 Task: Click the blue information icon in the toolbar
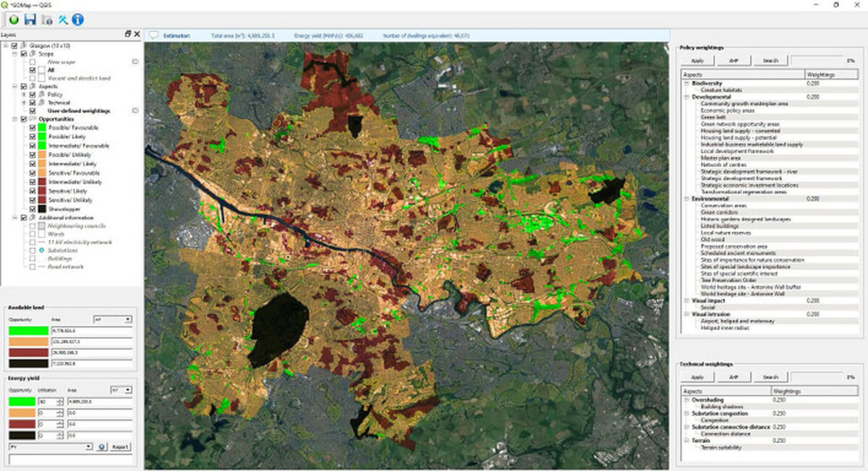tap(77, 19)
